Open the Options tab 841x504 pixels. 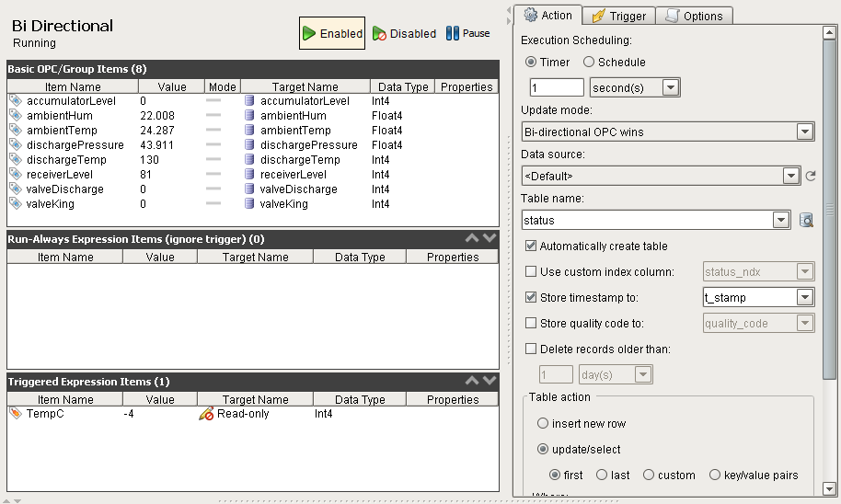[695, 16]
